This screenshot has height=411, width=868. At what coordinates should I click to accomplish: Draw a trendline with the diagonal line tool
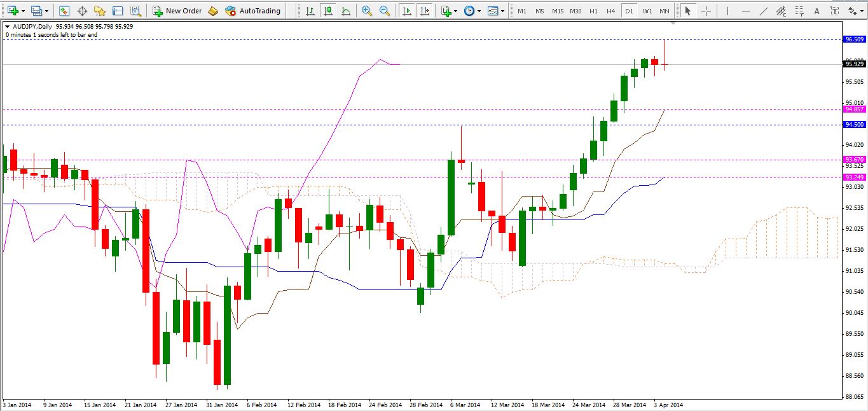click(x=764, y=11)
